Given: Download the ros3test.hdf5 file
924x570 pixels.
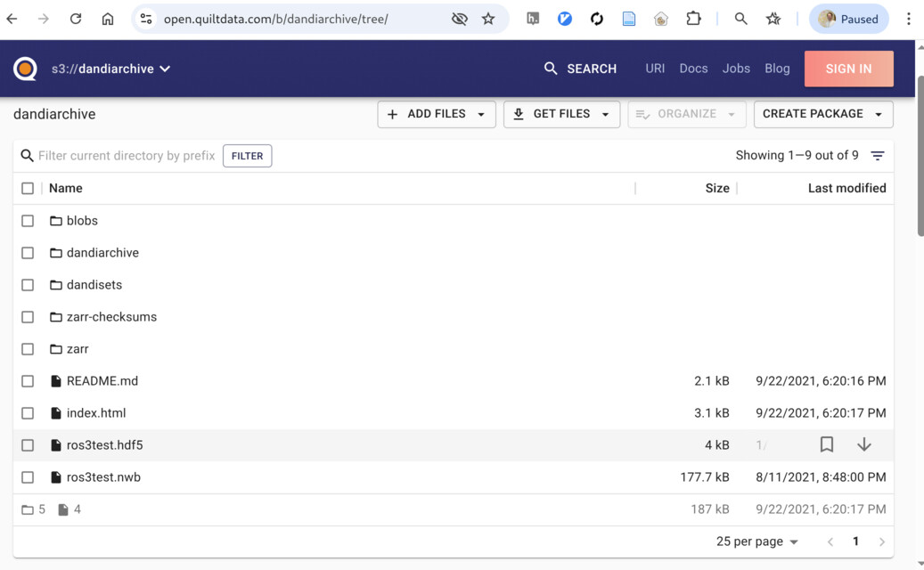Looking at the screenshot, I should tap(864, 444).
